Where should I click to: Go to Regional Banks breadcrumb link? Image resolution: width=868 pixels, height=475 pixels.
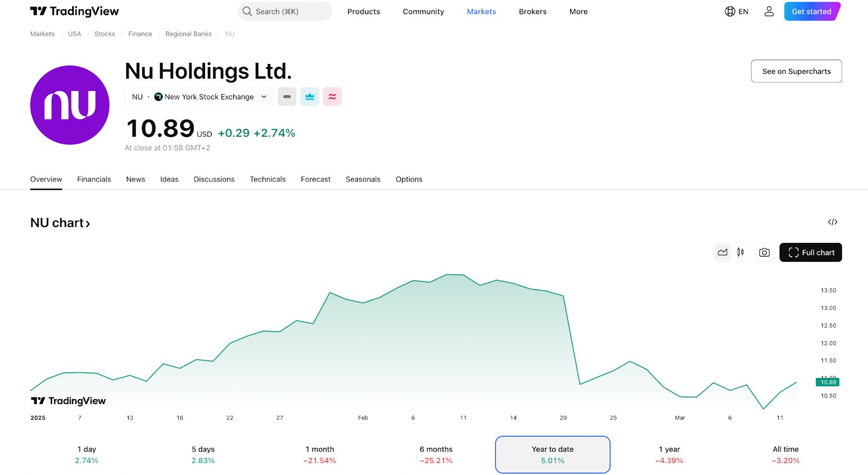tap(188, 34)
